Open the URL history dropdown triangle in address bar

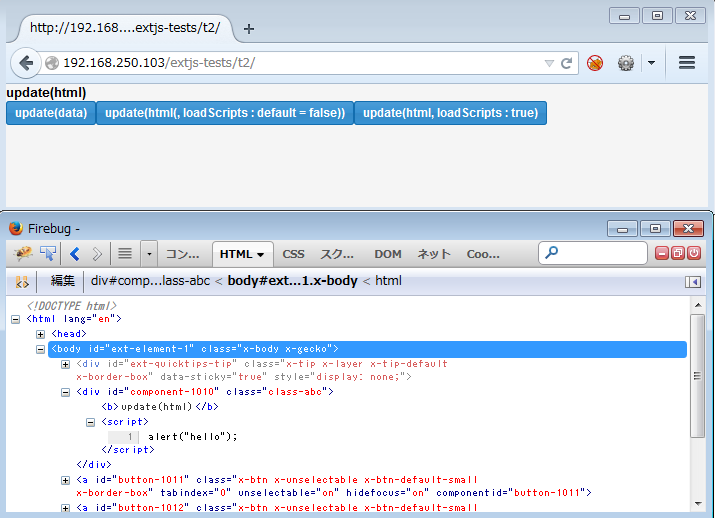(x=549, y=63)
